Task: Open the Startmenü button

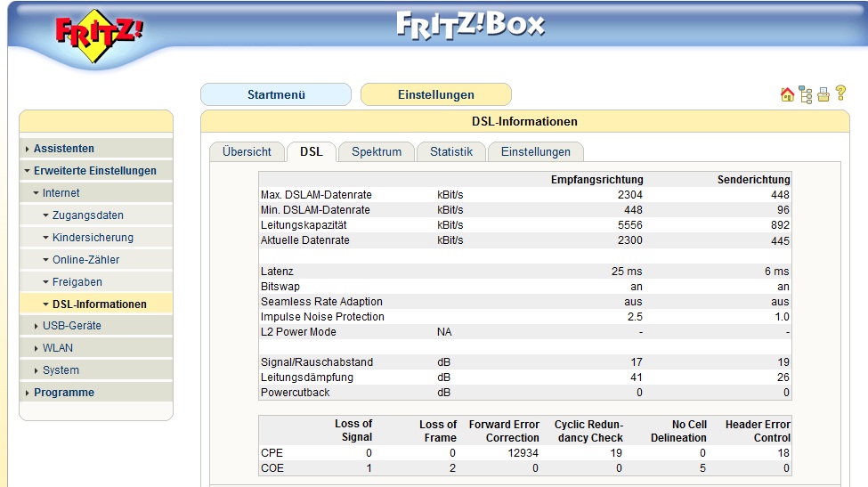Action: pyautogui.click(x=276, y=94)
